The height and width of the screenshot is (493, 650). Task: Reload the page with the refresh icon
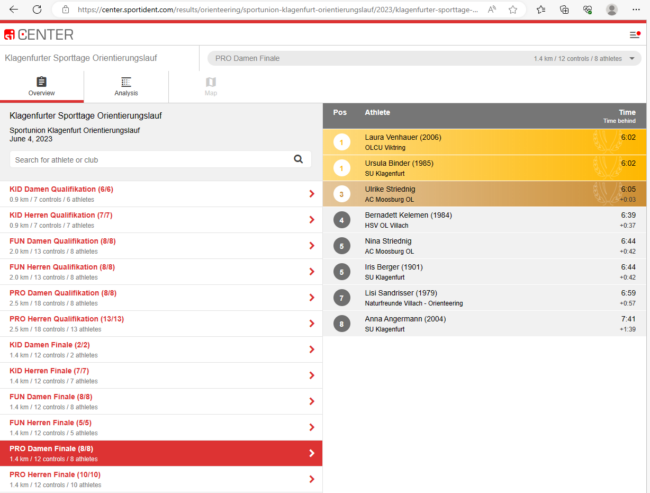click(37, 9)
